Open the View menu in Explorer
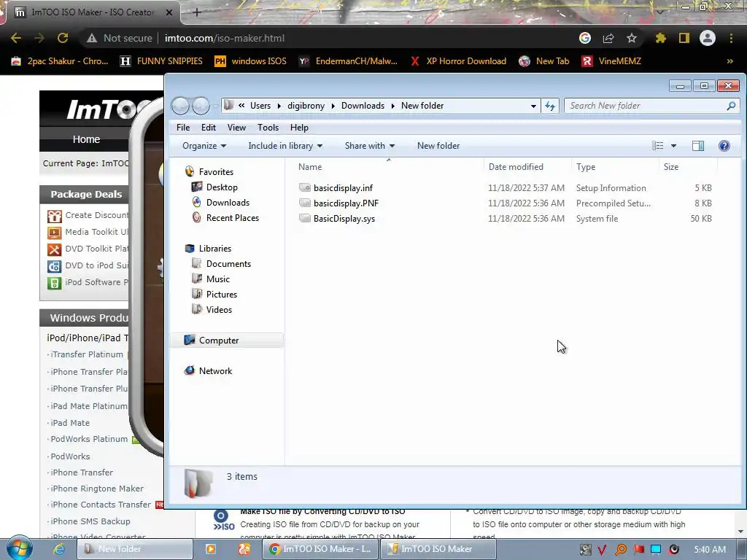Screen dimensions: 747x560 point(236,128)
